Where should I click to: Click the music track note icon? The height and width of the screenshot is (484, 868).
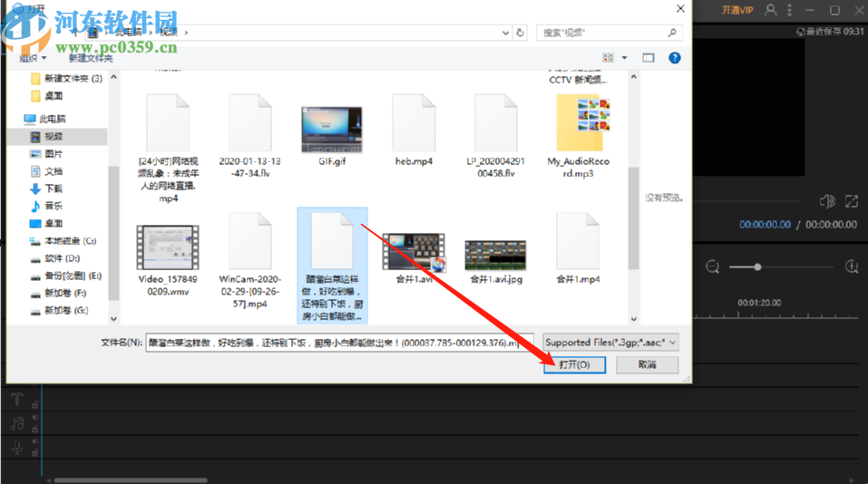17,423
